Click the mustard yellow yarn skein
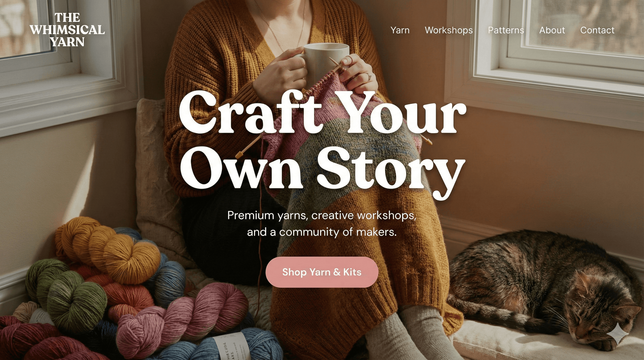Screen dimensions: 644x360 (x=107, y=250)
